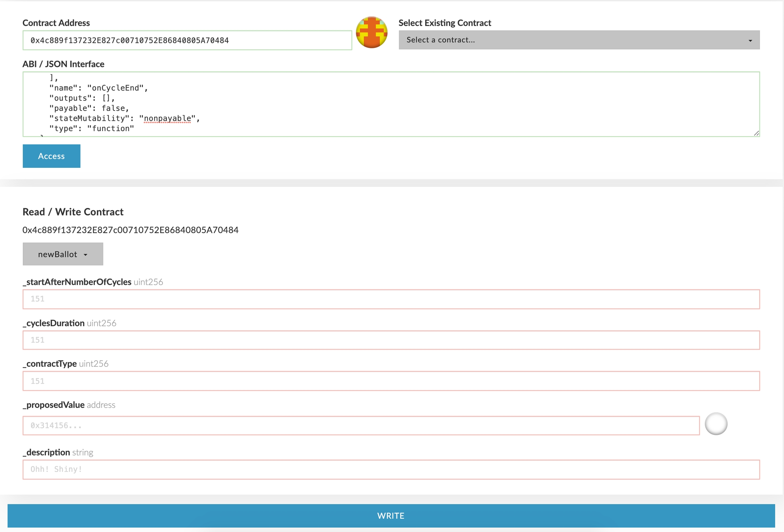The height and width of the screenshot is (532, 784).
Task: Expand the newBallot function dropdown
Action: pyautogui.click(x=63, y=254)
